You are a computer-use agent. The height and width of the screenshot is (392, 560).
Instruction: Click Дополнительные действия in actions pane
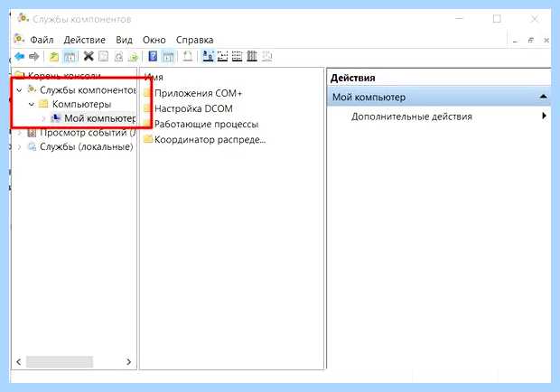(x=412, y=117)
